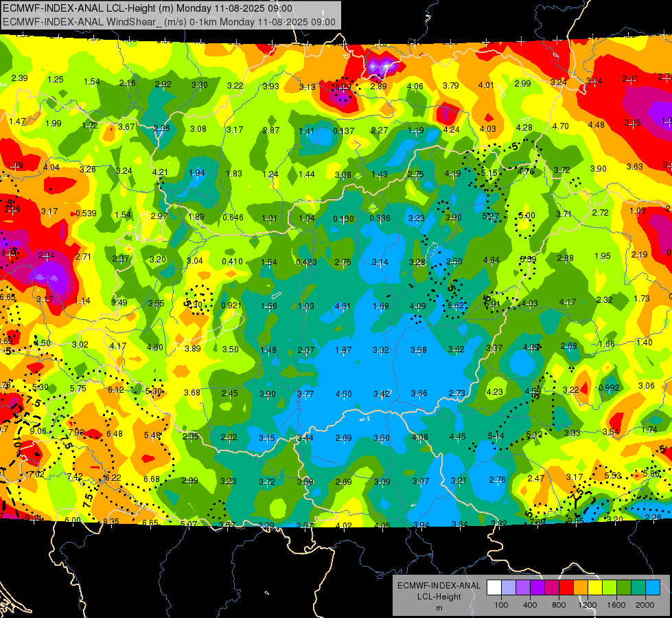Click the contour label 10
Image resolution: width=672 pixels, height=618 pixels.
coord(16,442)
